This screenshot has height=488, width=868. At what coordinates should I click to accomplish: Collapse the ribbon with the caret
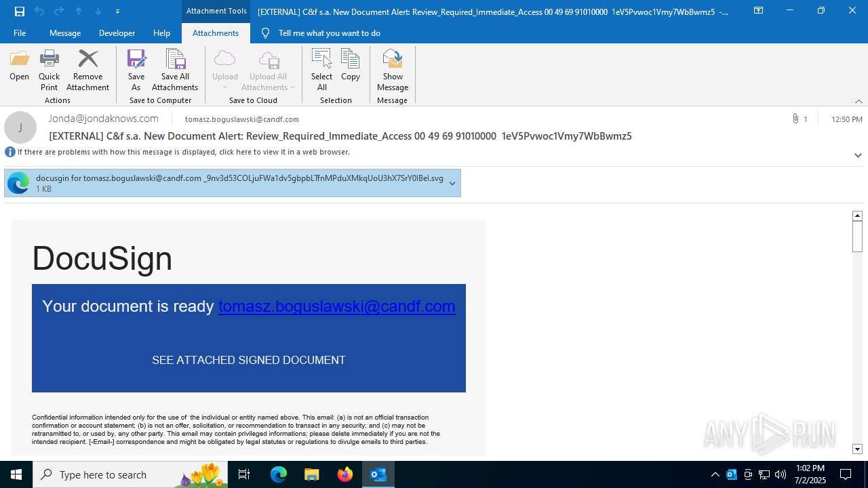click(x=859, y=101)
